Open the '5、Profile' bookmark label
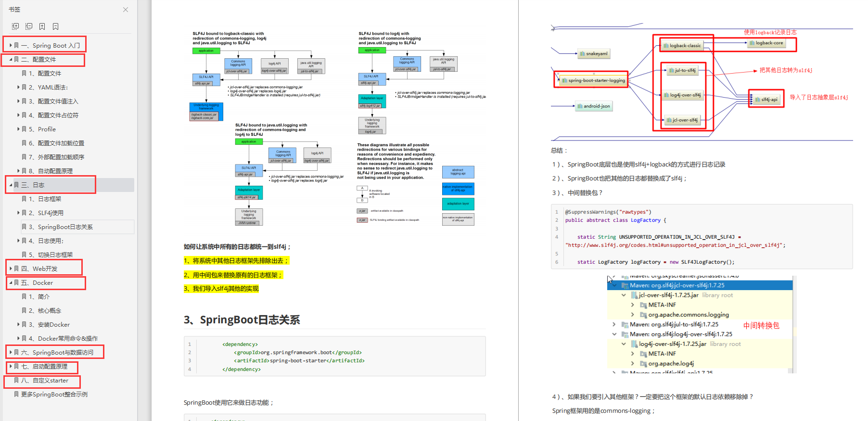Image resolution: width=868 pixels, height=421 pixels. (42, 129)
